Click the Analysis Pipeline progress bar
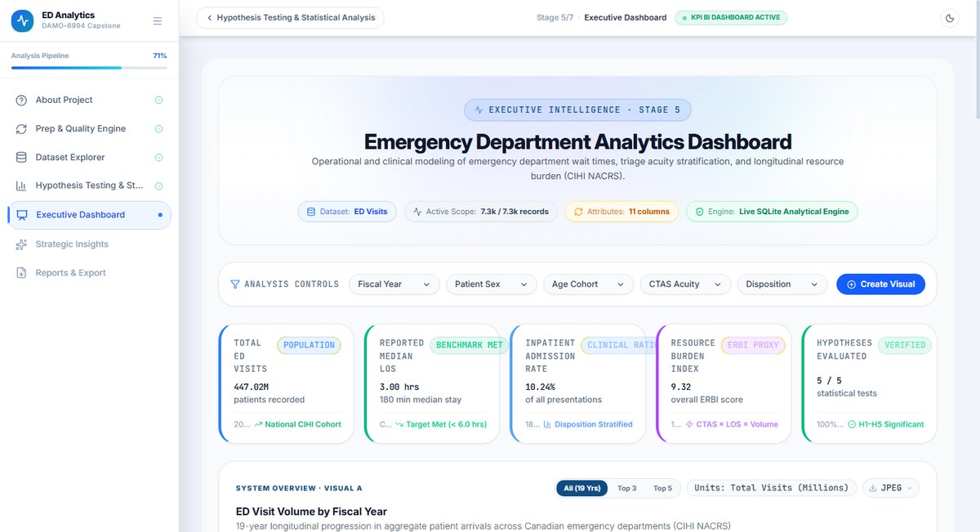 click(89, 68)
